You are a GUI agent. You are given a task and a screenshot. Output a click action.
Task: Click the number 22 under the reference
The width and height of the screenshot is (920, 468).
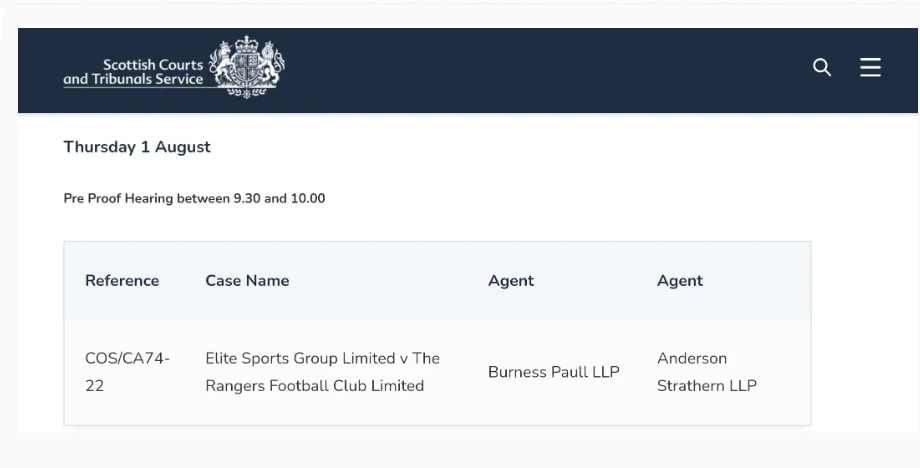pos(95,386)
